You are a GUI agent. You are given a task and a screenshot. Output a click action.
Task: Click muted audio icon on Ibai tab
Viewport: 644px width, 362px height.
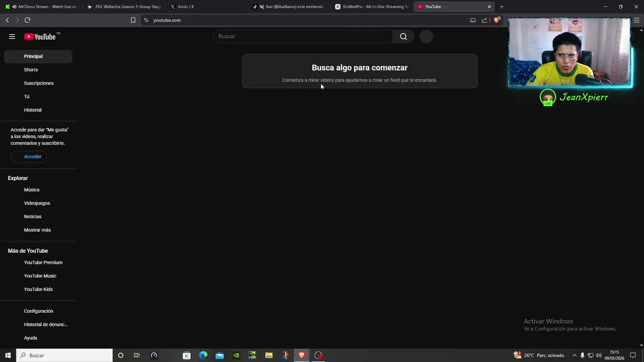[x=262, y=7]
